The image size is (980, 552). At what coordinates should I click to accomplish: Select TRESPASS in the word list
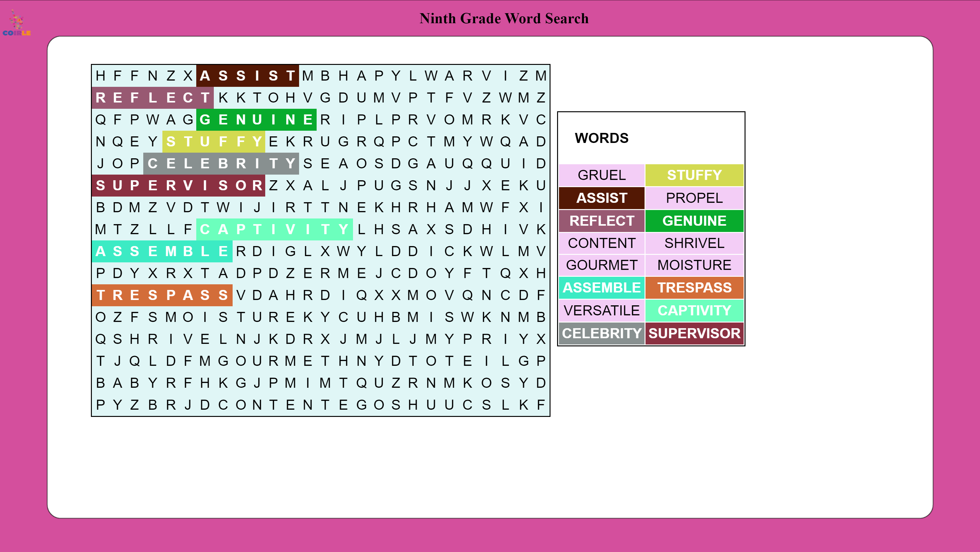[x=694, y=288]
